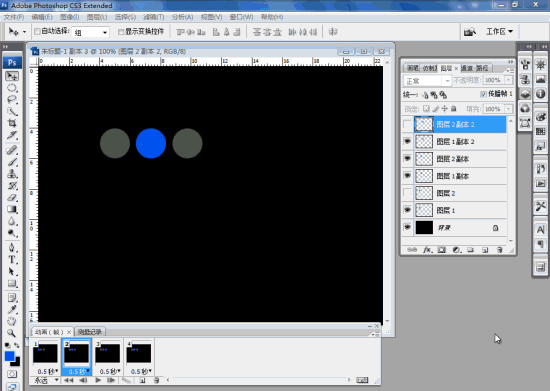Select the Pen tool
Image resolution: width=550 pixels, height=391 pixels.
12,248
